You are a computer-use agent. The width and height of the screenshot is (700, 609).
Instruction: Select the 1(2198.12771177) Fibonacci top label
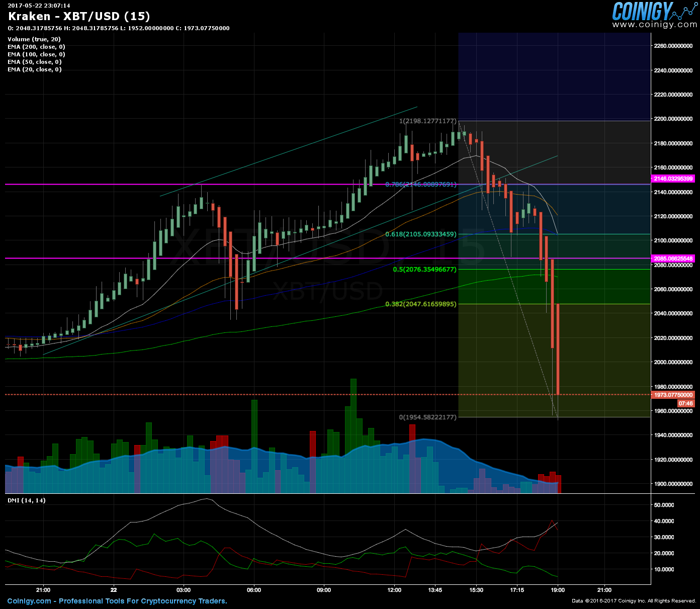[x=427, y=122]
